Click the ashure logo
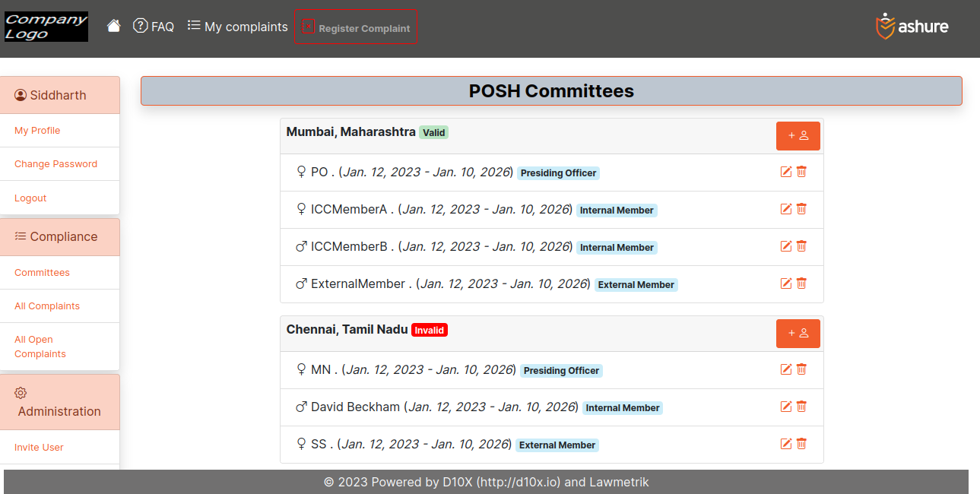 [x=912, y=27]
